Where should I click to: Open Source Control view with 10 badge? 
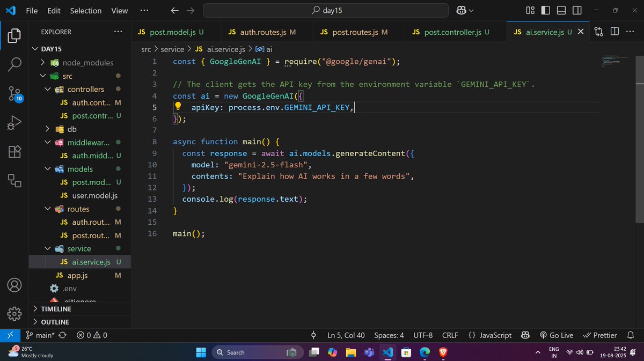(x=14, y=94)
